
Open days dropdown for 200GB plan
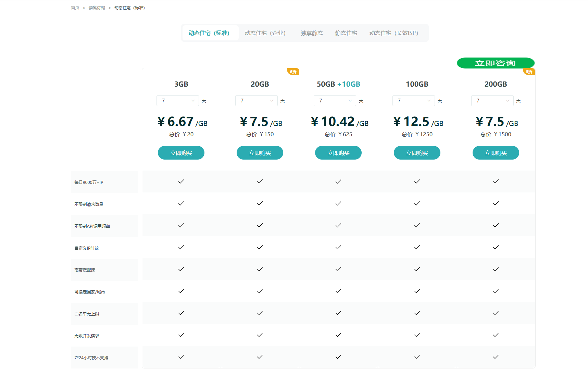click(492, 101)
